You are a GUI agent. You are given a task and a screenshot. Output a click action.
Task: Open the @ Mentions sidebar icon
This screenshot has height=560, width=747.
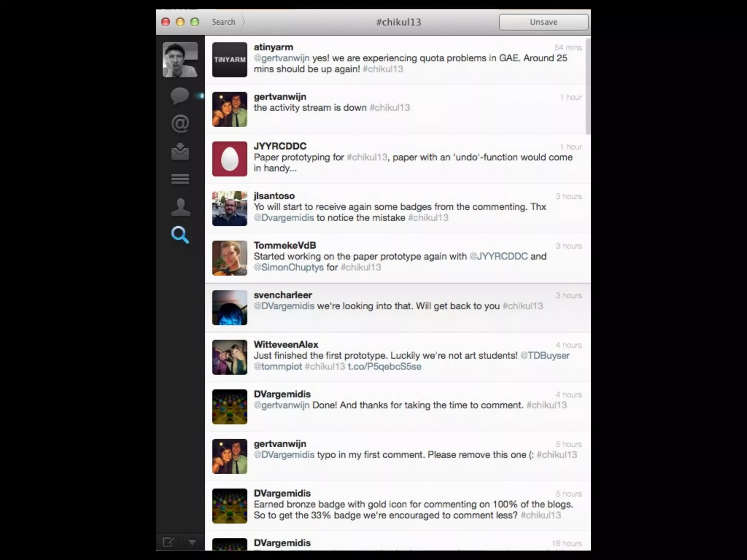[180, 124]
